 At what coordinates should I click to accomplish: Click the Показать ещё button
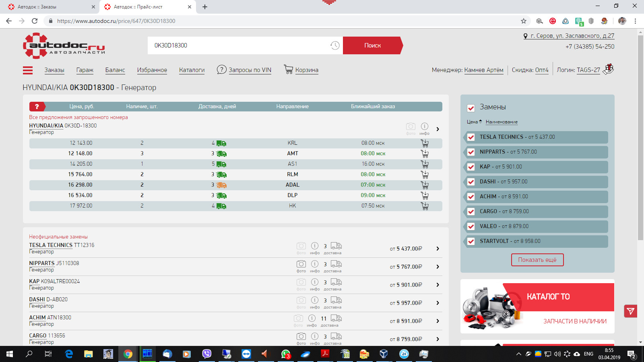pyautogui.click(x=537, y=260)
